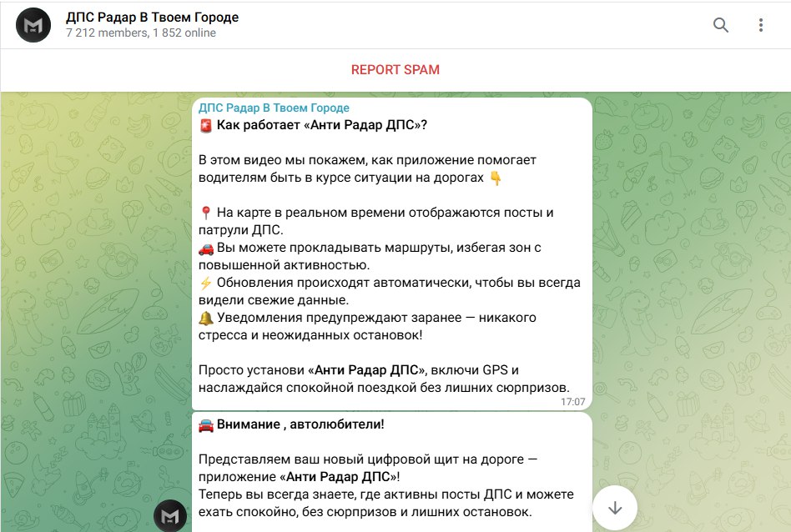
Task: Click the channel avatar in the header
Action: click(33, 25)
